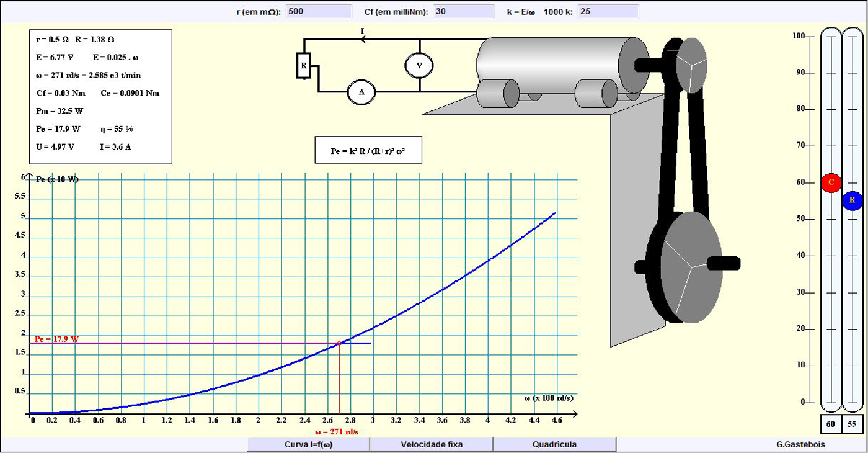Viewport: 868px width, 453px height.
Task: Click the 'Curva I=f(ω)' button
Action: (309, 444)
